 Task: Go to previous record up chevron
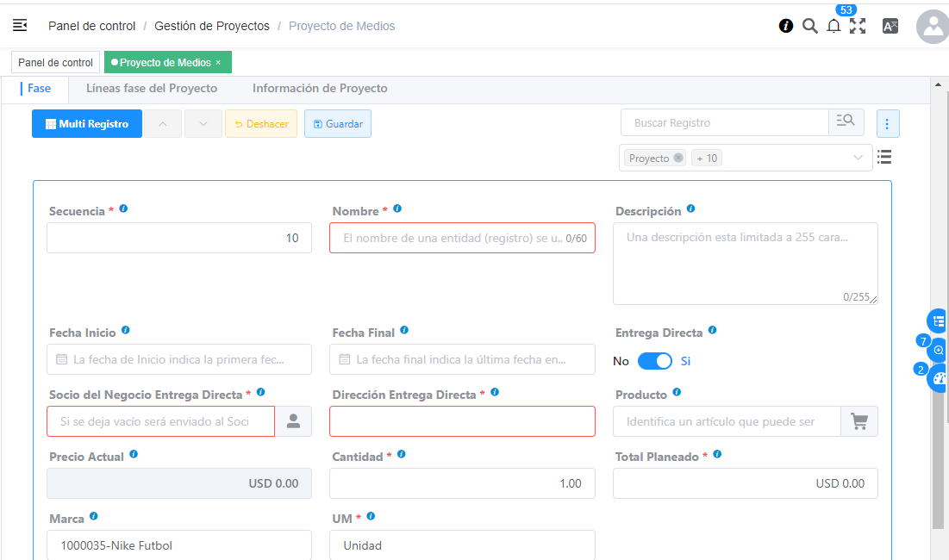pyautogui.click(x=163, y=124)
